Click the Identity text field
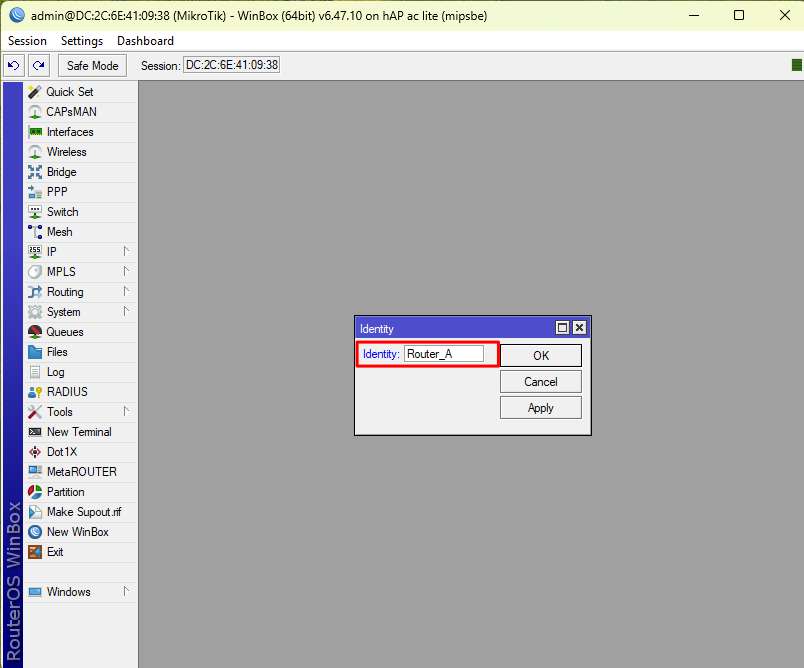 (x=443, y=354)
